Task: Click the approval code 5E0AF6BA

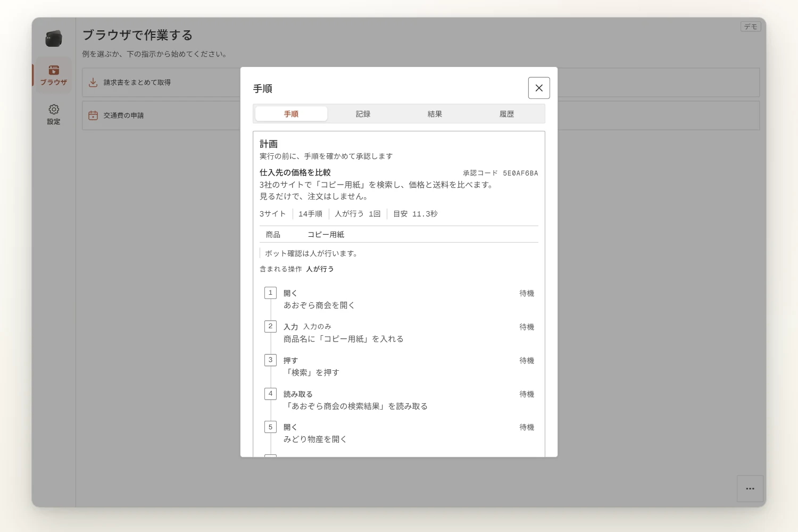Action: tap(520, 173)
